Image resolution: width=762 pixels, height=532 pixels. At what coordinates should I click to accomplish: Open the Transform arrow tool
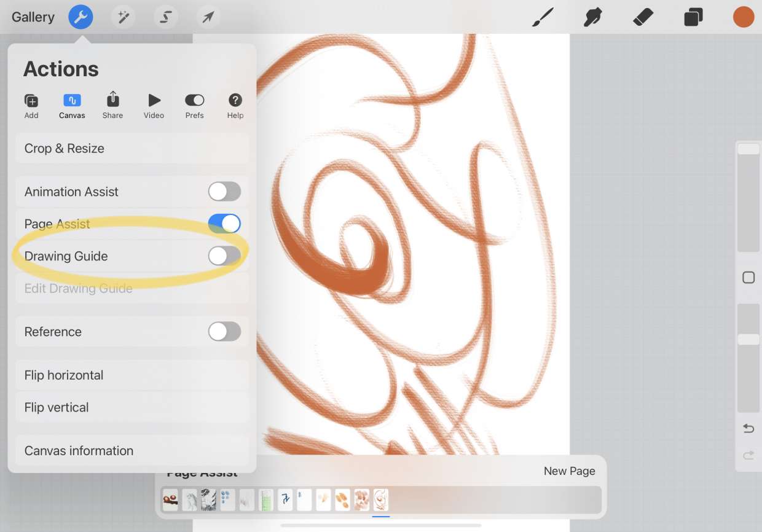click(207, 17)
